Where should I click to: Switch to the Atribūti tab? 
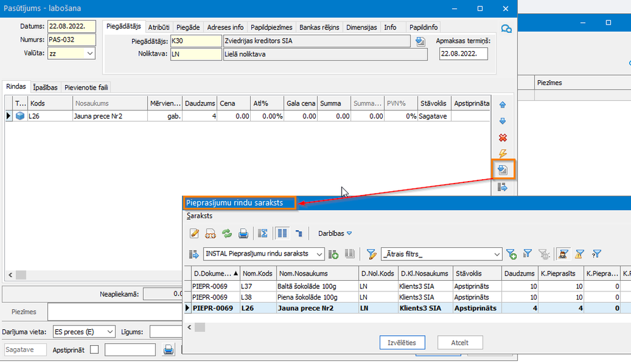[159, 28]
